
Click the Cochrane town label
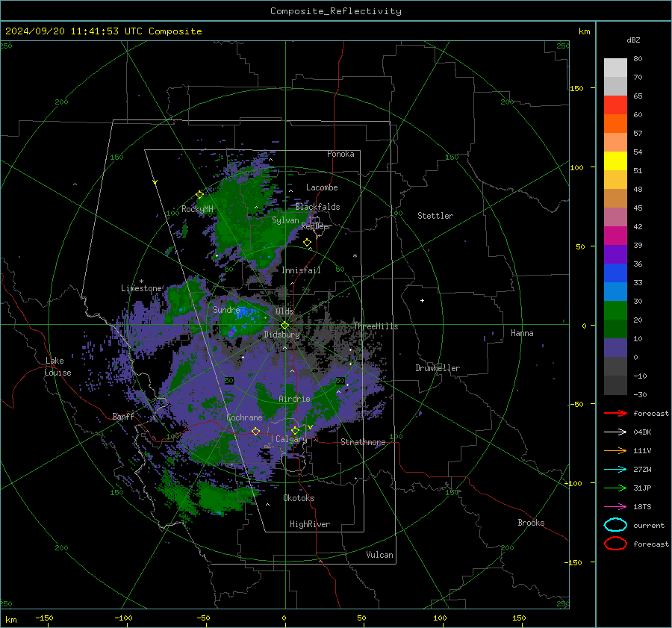click(244, 417)
